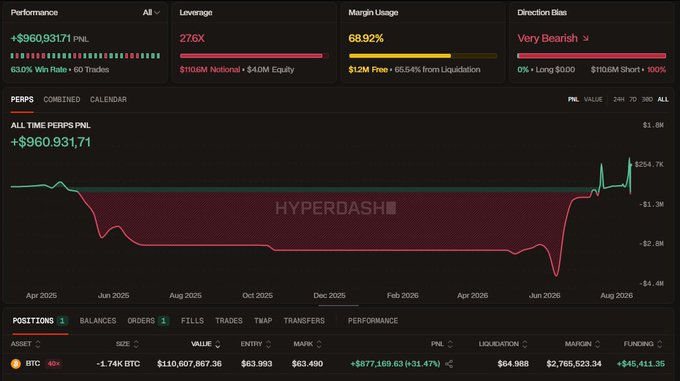Image resolution: width=680 pixels, height=381 pixels.
Task: Click the BTC position value $110,607,867.36
Action: coord(190,364)
